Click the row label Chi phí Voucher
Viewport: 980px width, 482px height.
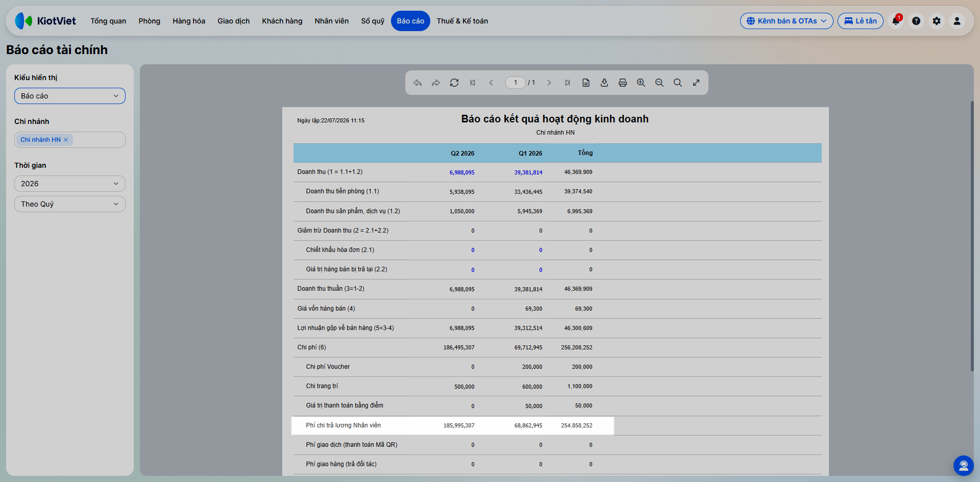(x=328, y=367)
